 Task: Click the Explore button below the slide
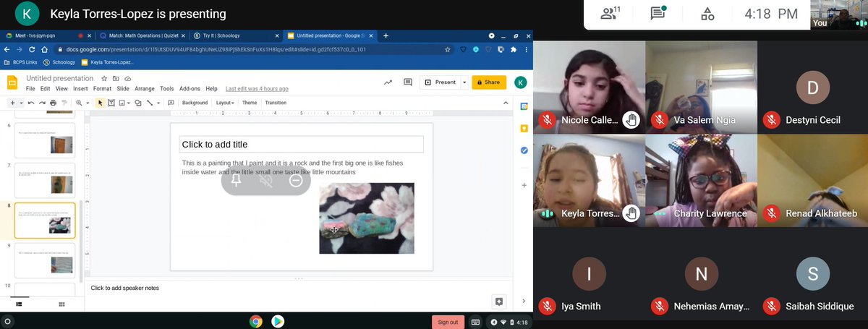tap(499, 302)
